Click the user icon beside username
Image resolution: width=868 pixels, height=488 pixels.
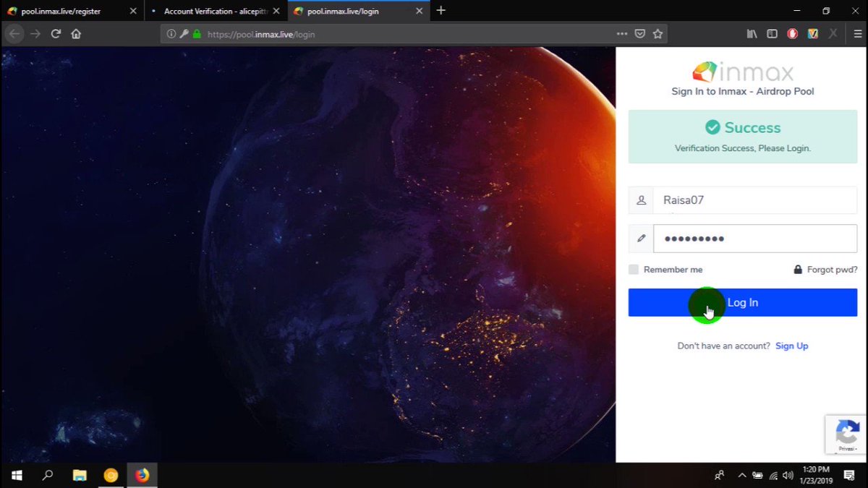tap(641, 200)
